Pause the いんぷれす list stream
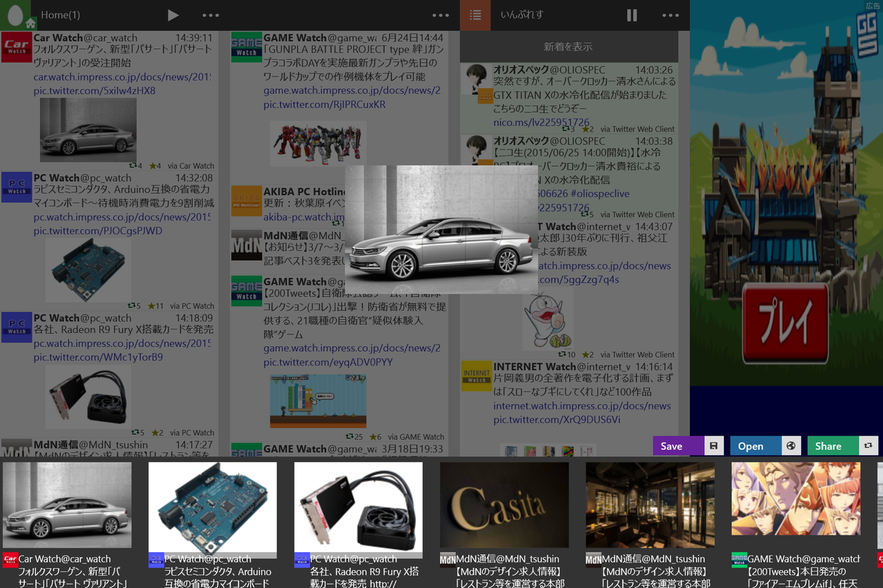Image resolution: width=883 pixels, height=588 pixels. click(632, 15)
